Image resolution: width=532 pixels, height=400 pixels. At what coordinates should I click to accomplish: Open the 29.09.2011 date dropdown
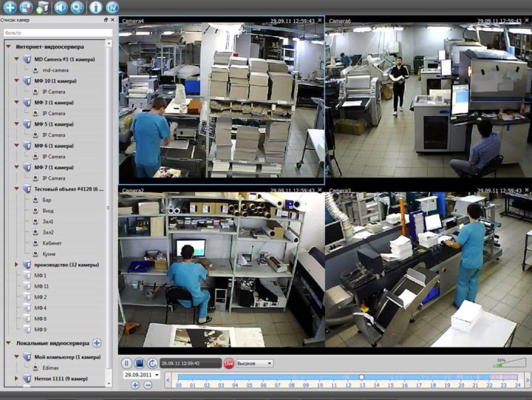[141, 375]
